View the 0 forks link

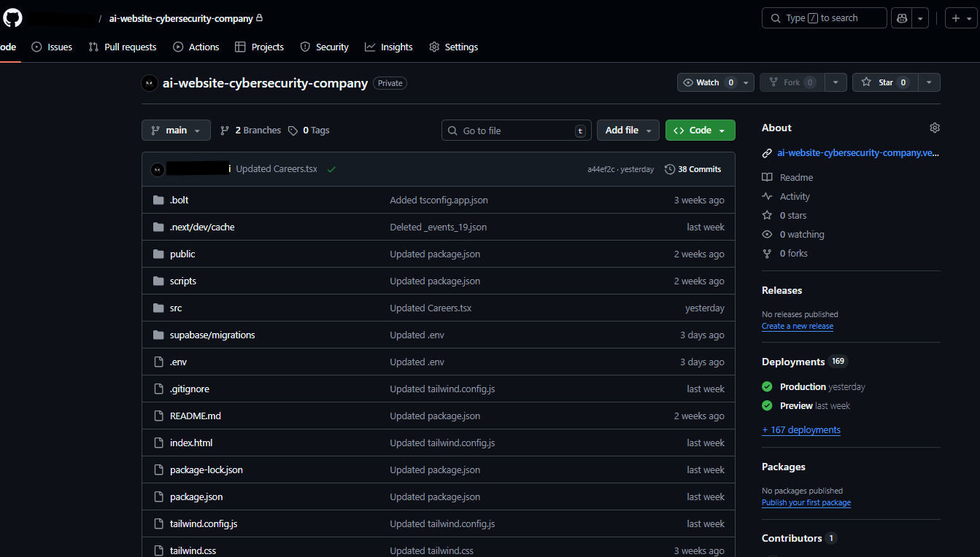pos(794,253)
